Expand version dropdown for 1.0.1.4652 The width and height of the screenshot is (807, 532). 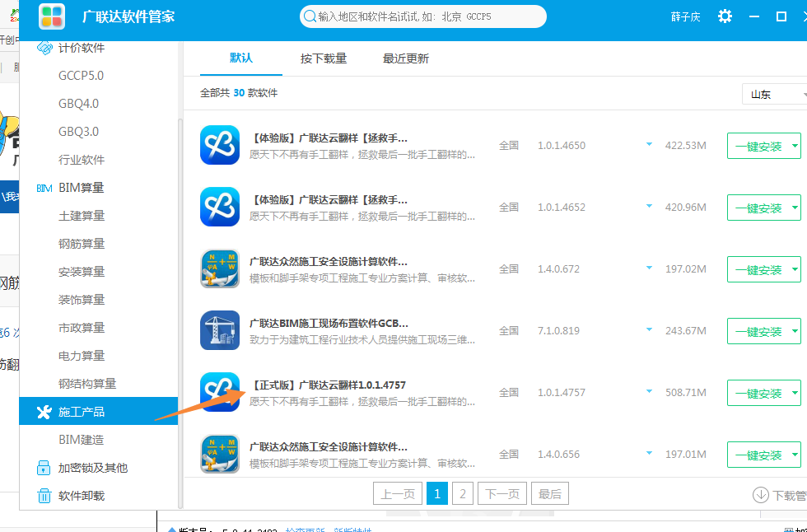(649, 207)
